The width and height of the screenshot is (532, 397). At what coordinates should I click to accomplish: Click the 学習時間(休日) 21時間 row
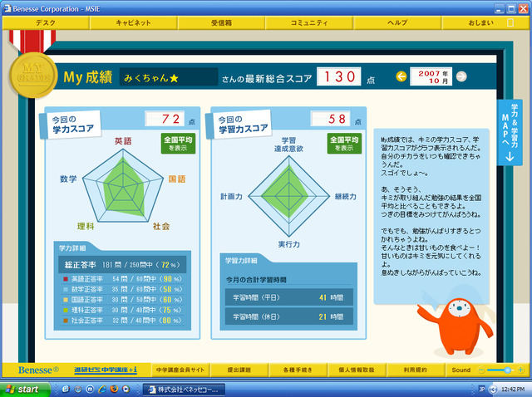click(x=289, y=316)
